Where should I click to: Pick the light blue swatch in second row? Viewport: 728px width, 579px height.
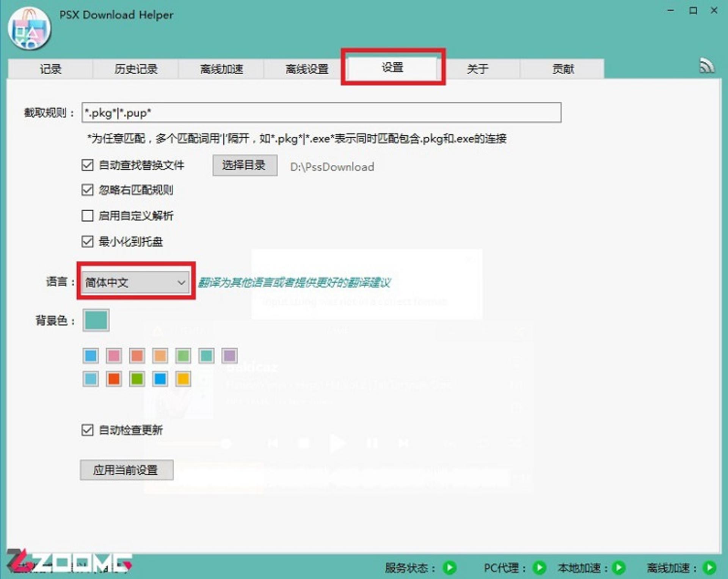[x=91, y=379]
